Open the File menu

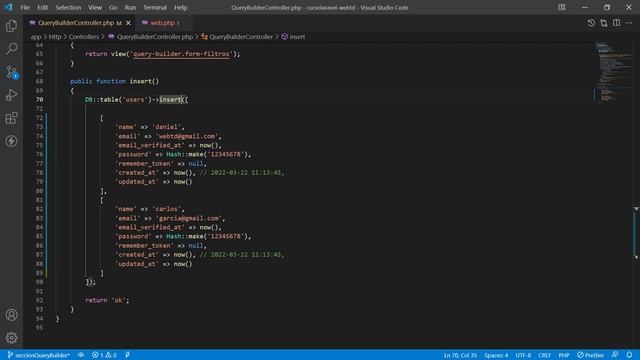(25, 7)
